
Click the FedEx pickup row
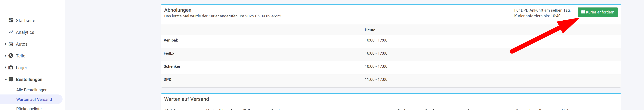(x=391, y=53)
